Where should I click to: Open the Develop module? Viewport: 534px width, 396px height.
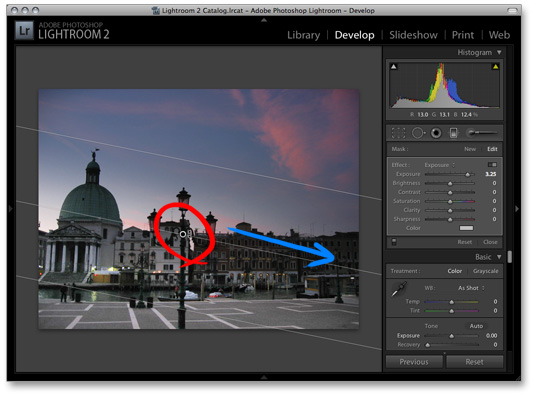tap(354, 35)
